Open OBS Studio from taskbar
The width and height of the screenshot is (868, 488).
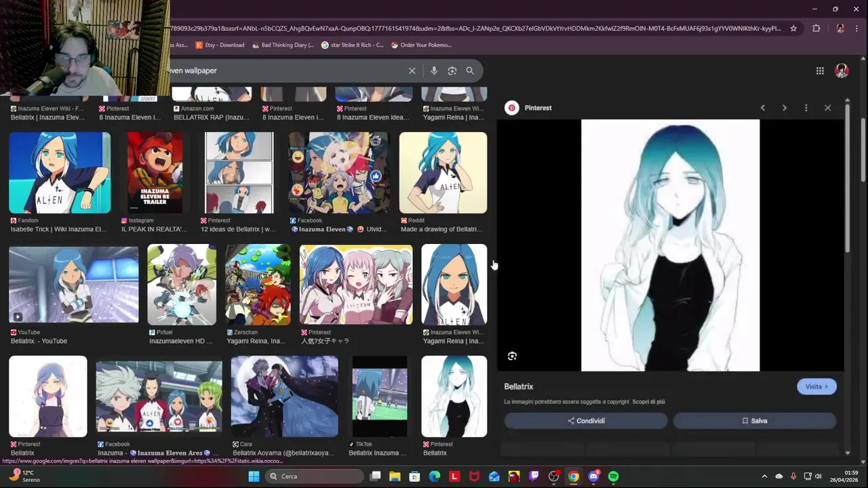(x=553, y=476)
